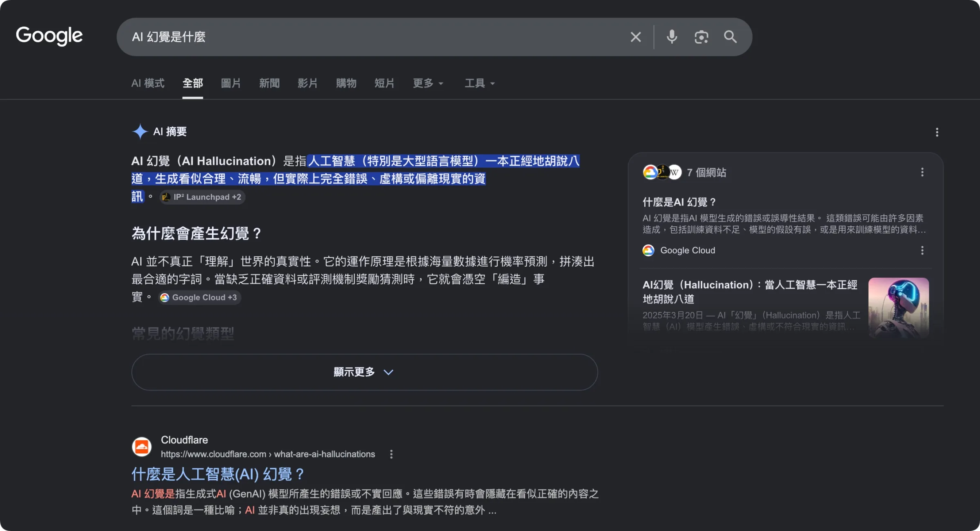Start voice search with microphone icon
This screenshot has height=531, width=980.
pyautogui.click(x=672, y=37)
